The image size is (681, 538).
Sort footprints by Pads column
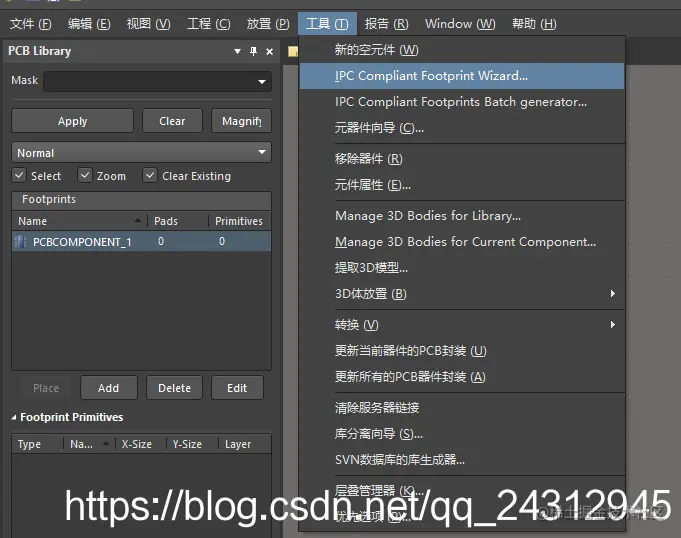pyautogui.click(x=178, y=221)
